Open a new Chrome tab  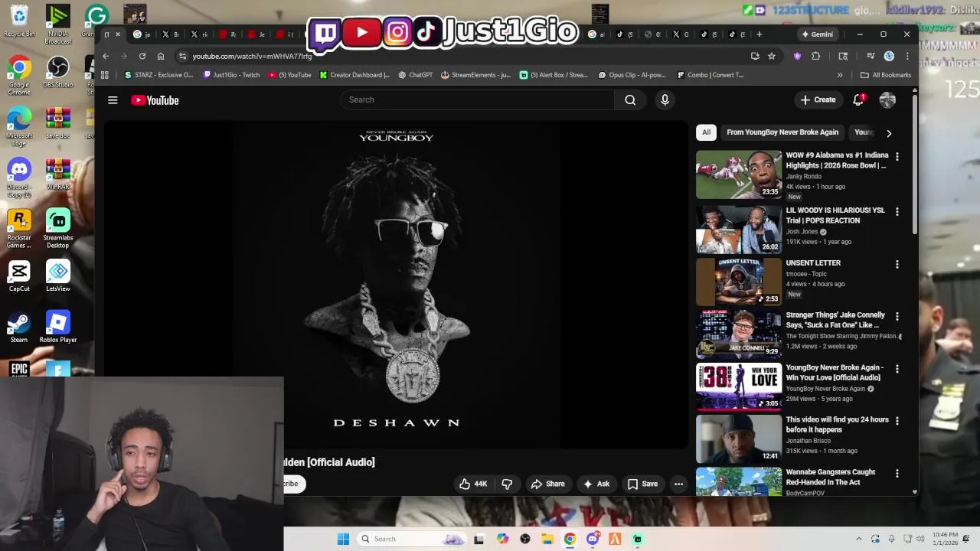(759, 34)
